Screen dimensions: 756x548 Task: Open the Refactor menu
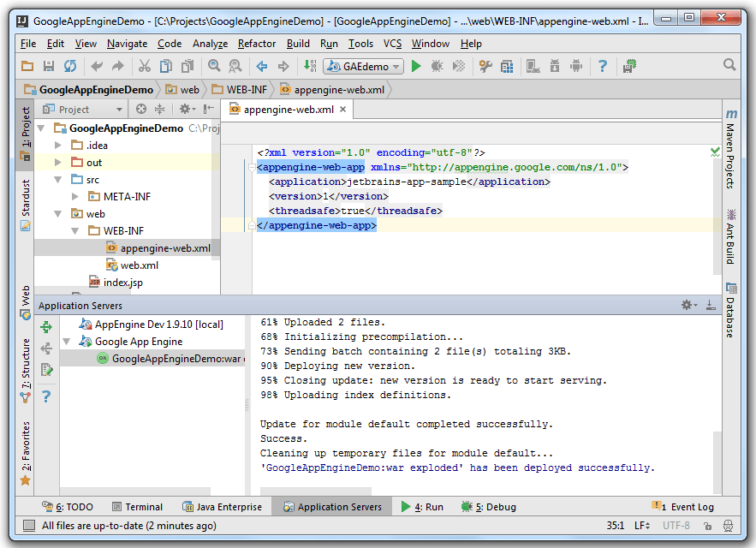click(x=257, y=44)
